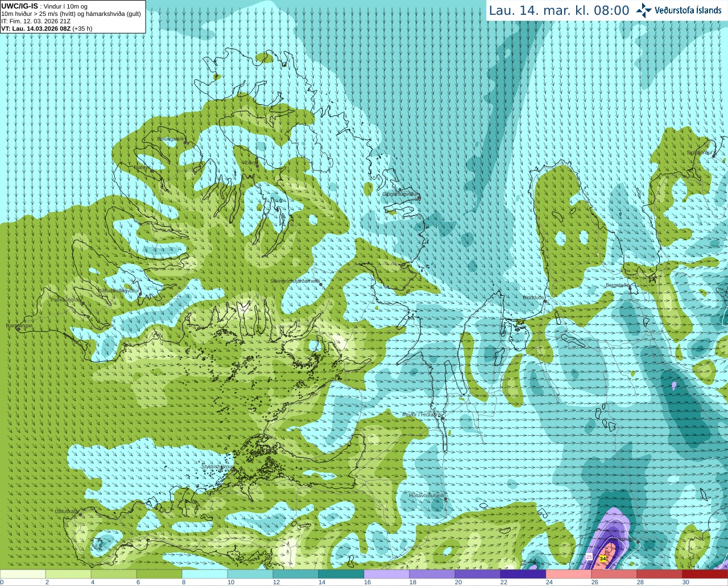The width and height of the screenshot is (728, 586).
Task: Click the legend scale value '12'
Action: tap(276, 582)
